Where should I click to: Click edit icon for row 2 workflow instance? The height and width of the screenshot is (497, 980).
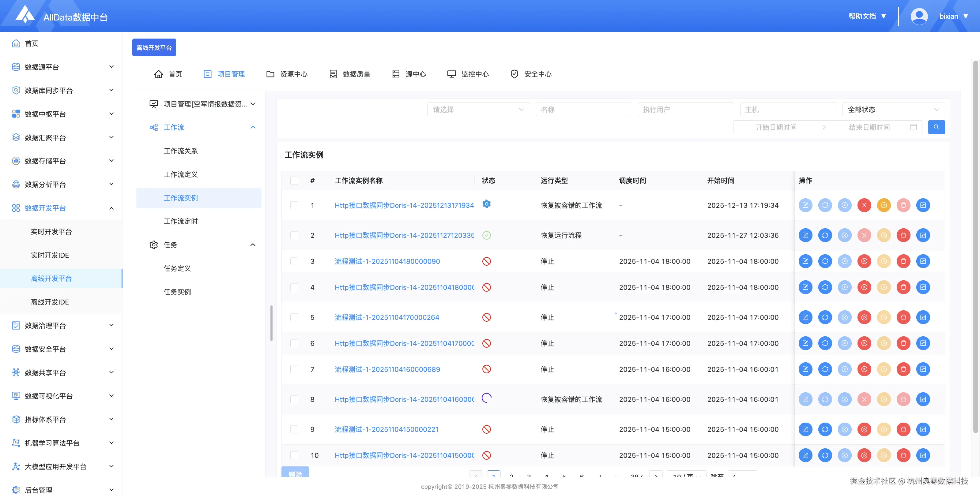(805, 235)
